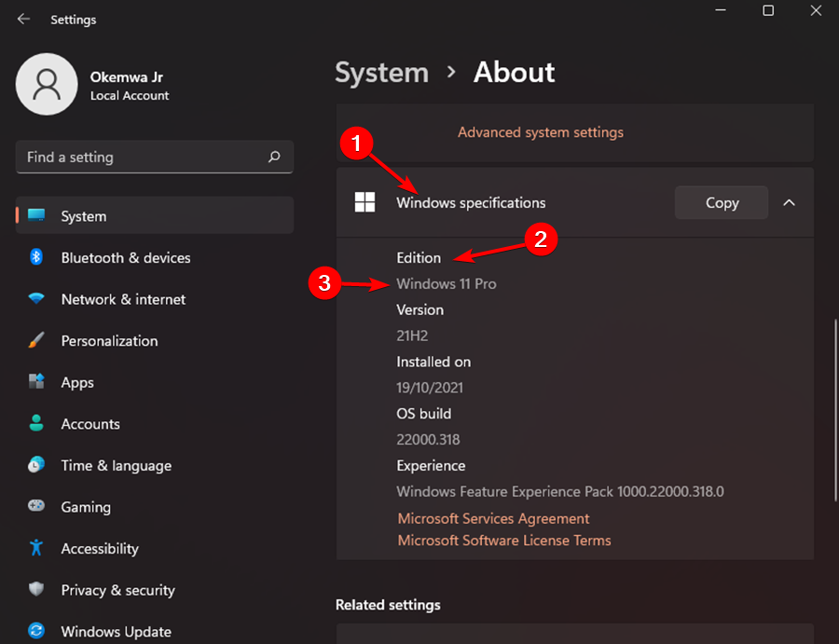Open the Apps section
The image size is (839, 644).
click(x=77, y=382)
